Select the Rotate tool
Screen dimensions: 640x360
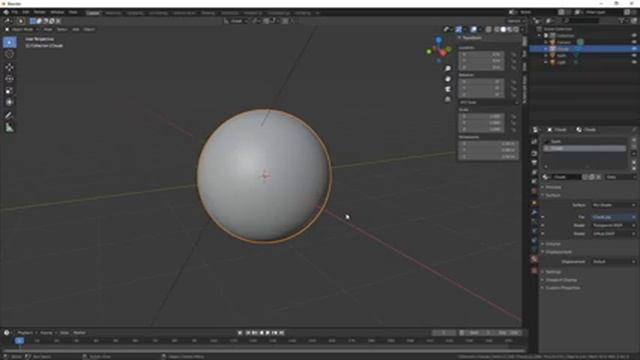coord(9,79)
